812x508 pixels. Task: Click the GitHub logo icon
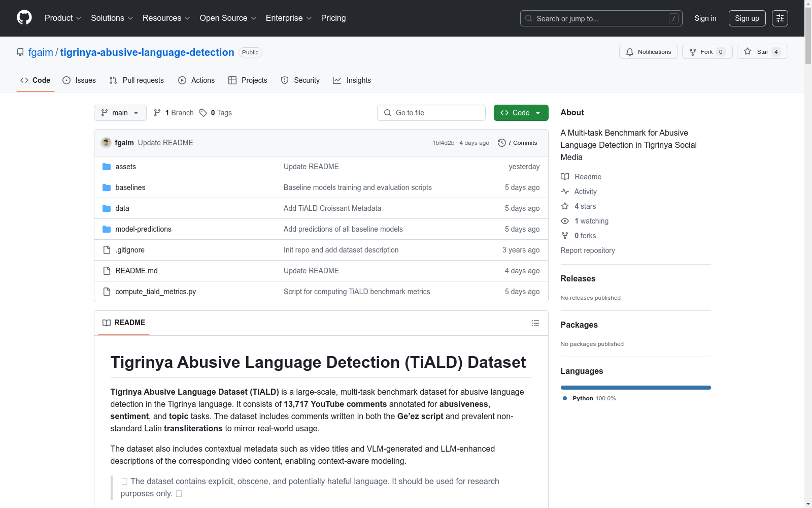24,18
